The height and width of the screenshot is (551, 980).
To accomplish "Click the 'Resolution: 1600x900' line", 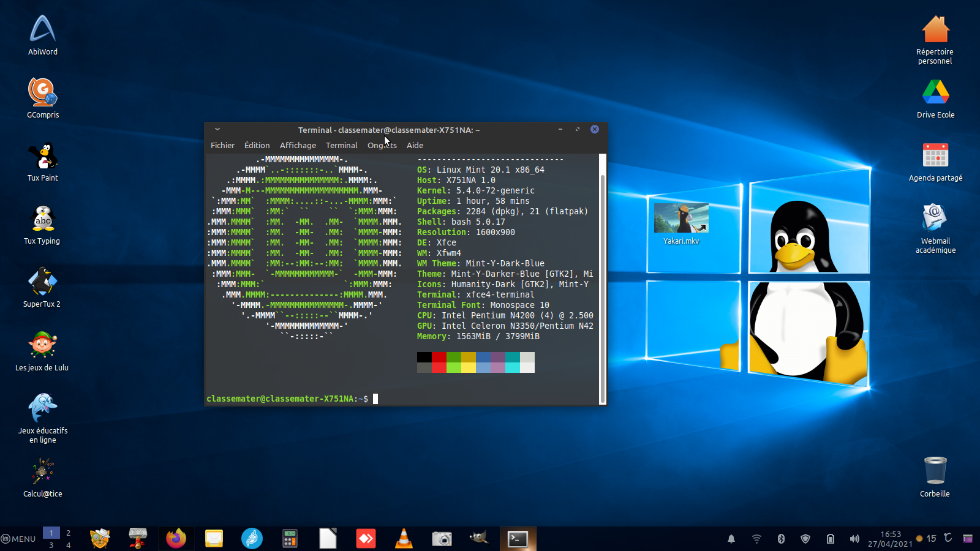I will point(466,232).
